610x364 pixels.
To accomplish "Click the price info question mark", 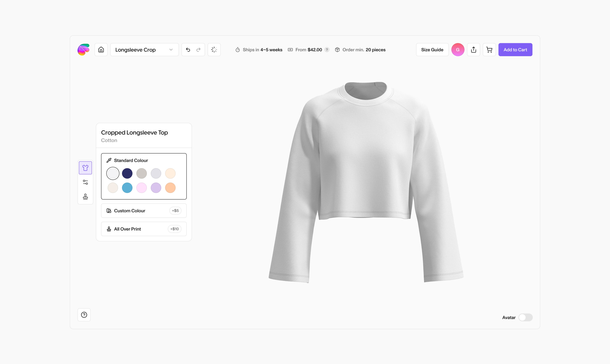I will [327, 50].
